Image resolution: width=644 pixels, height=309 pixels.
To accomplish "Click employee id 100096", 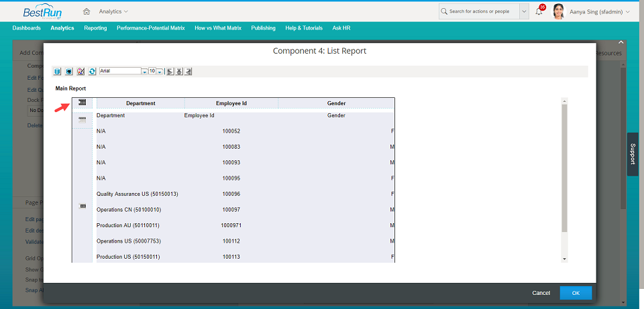I will 231,194.
